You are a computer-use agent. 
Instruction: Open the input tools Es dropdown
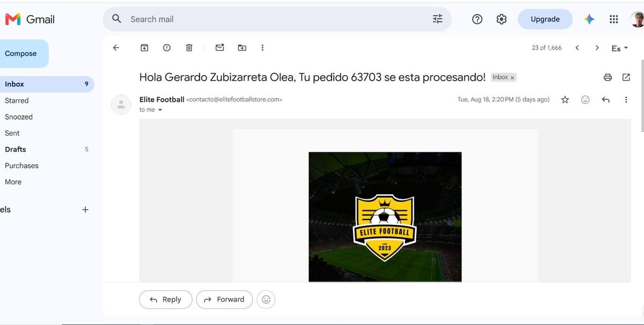pyautogui.click(x=620, y=48)
